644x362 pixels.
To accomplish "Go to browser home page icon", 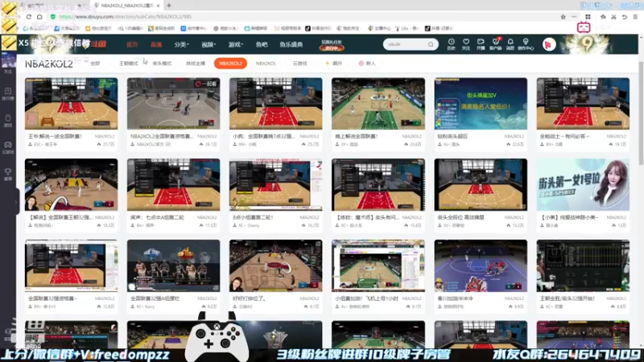I will [39, 17].
